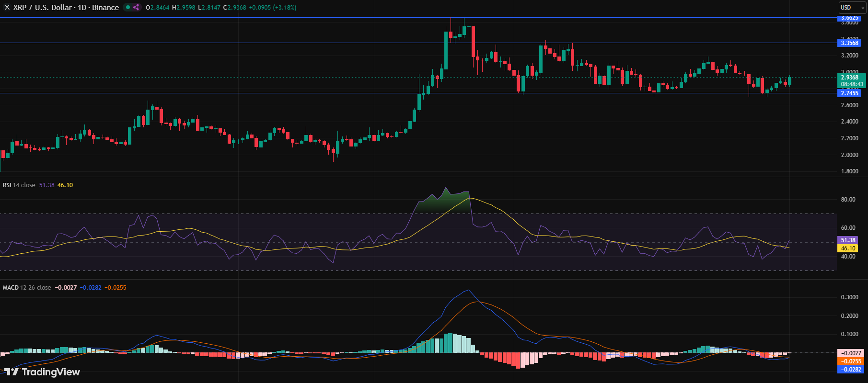Open the USD currency dropdown
The image size is (868, 383).
(852, 8)
